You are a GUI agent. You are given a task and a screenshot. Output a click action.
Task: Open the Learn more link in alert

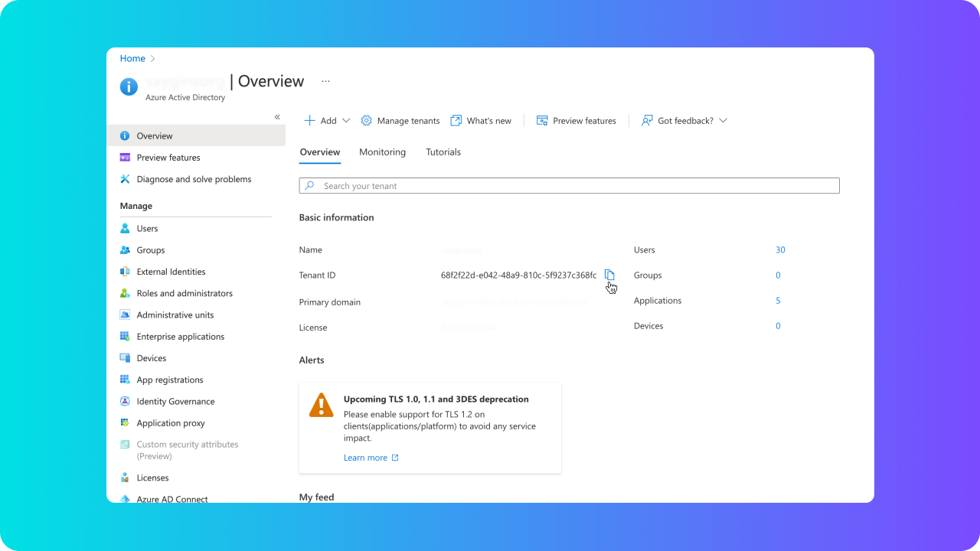pyautogui.click(x=365, y=458)
